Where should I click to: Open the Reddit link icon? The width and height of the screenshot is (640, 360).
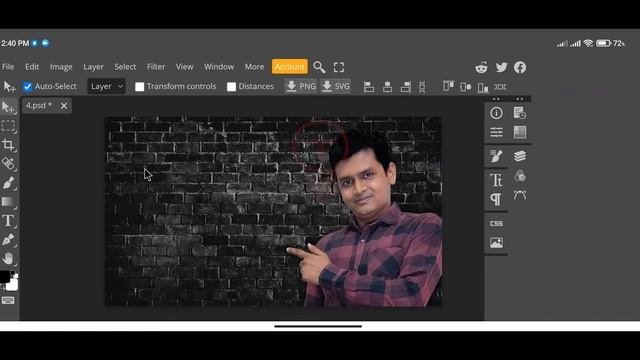482,67
